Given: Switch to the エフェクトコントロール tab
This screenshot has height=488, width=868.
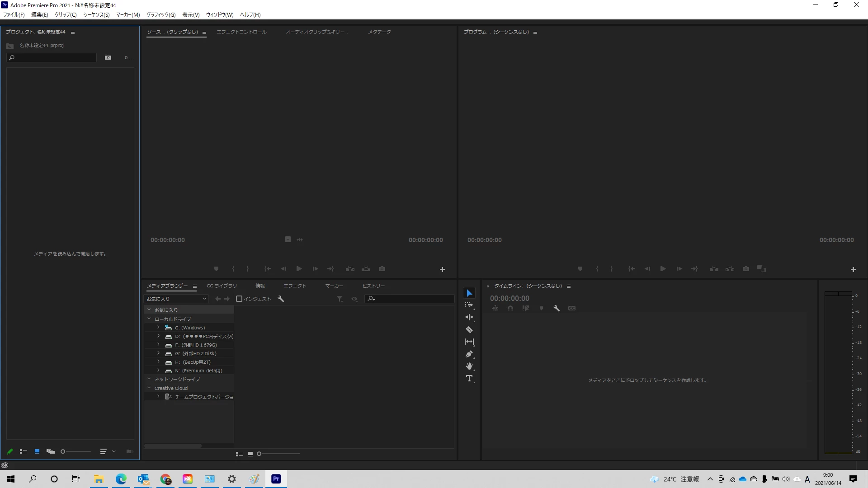Looking at the screenshot, I should [241, 32].
